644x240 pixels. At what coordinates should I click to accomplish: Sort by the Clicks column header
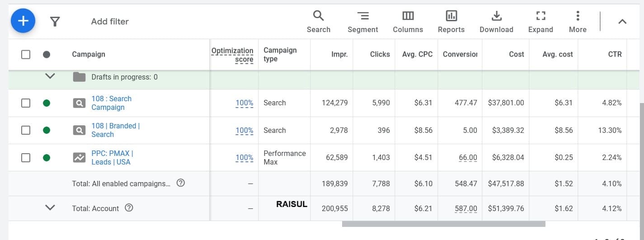click(380, 54)
